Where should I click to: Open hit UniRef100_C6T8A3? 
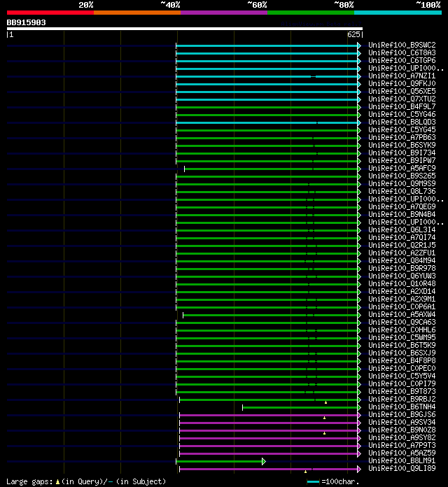click(x=402, y=52)
